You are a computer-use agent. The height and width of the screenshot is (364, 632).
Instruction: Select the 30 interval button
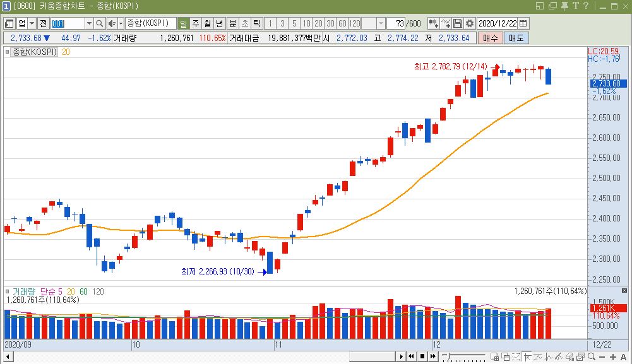coord(330,23)
